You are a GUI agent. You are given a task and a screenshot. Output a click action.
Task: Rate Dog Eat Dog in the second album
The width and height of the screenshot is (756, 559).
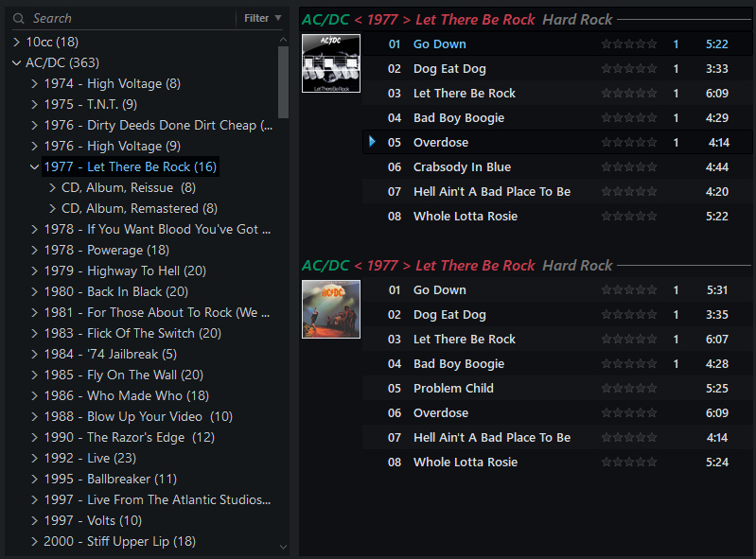tap(628, 315)
